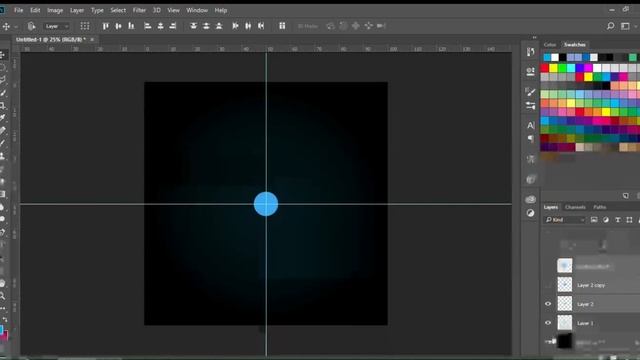Viewport: 640px width, 360px height.
Task: Pick the yellow swatch next to red
Action: [553, 68]
